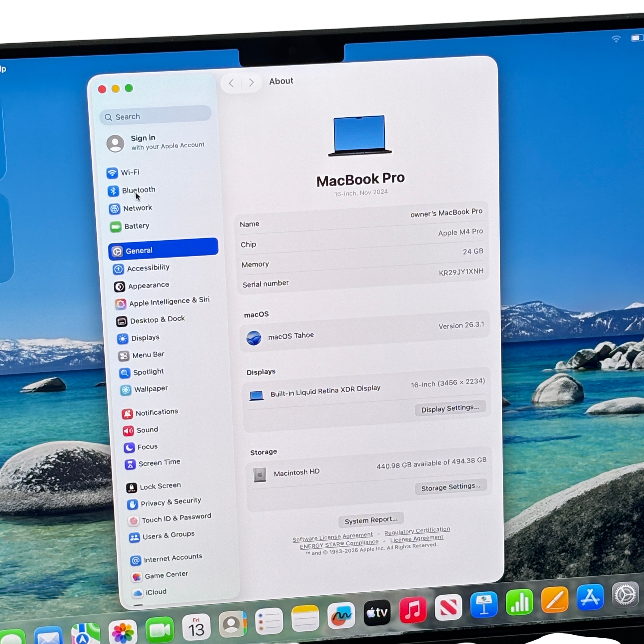Open Spotlight settings pane

[148, 372]
